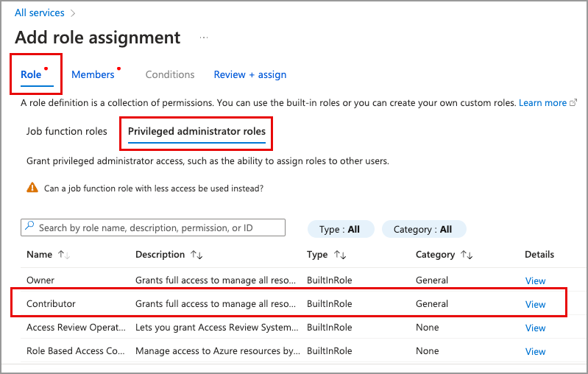
Task: Click General category in the Owner row
Action: click(432, 280)
